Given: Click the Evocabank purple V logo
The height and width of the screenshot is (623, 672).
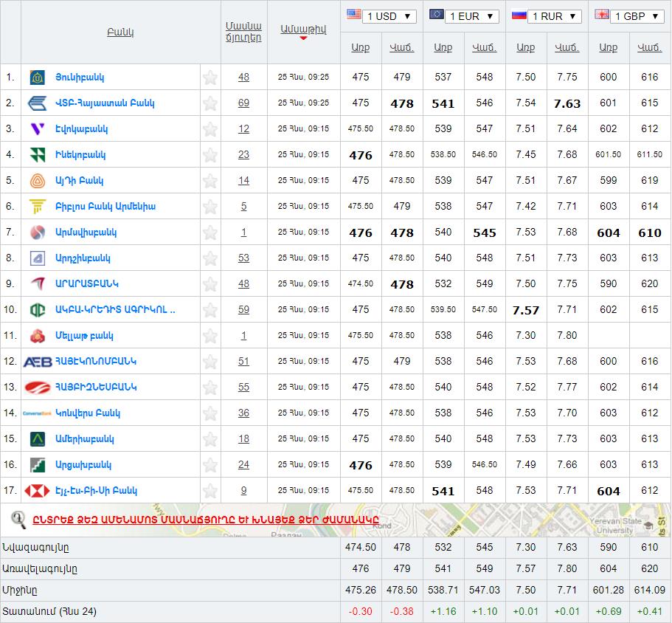Looking at the screenshot, I should (37, 129).
